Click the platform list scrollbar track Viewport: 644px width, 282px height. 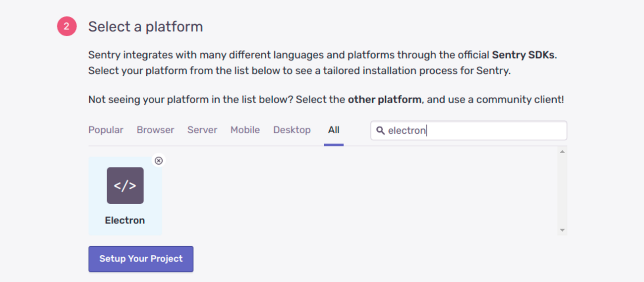[562, 191]
